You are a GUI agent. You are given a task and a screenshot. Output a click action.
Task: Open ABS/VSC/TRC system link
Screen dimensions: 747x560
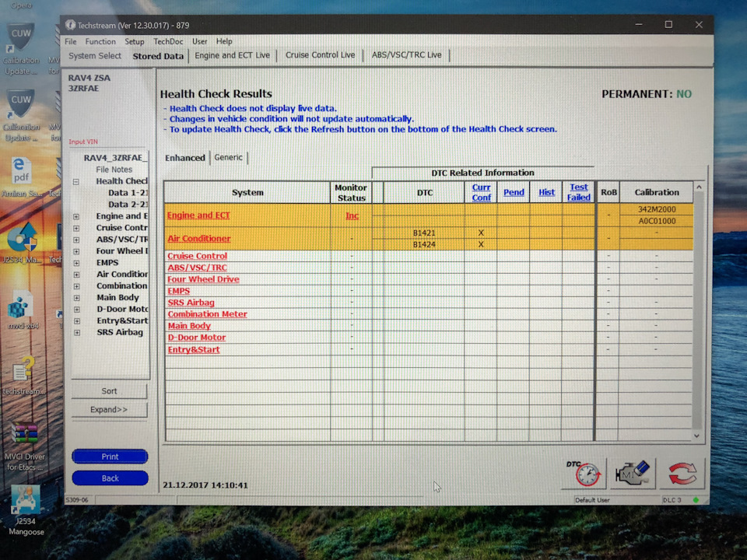[197, 268]
